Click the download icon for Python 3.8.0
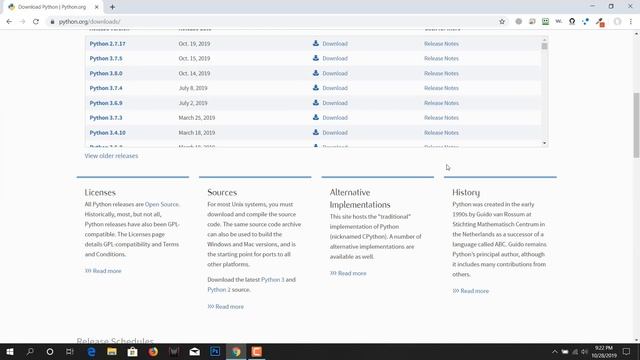 click(316, 73)
